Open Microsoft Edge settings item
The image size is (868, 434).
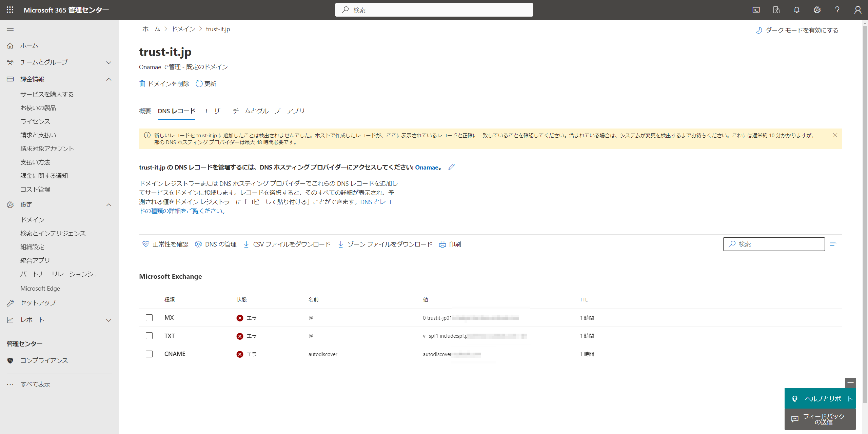[x=40, y=289]
